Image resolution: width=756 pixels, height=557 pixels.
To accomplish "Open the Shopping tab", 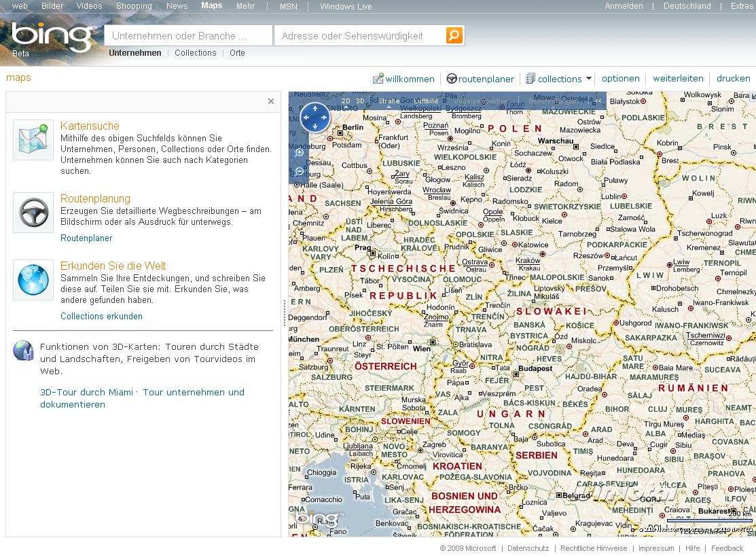I will [x=134, y=6].
